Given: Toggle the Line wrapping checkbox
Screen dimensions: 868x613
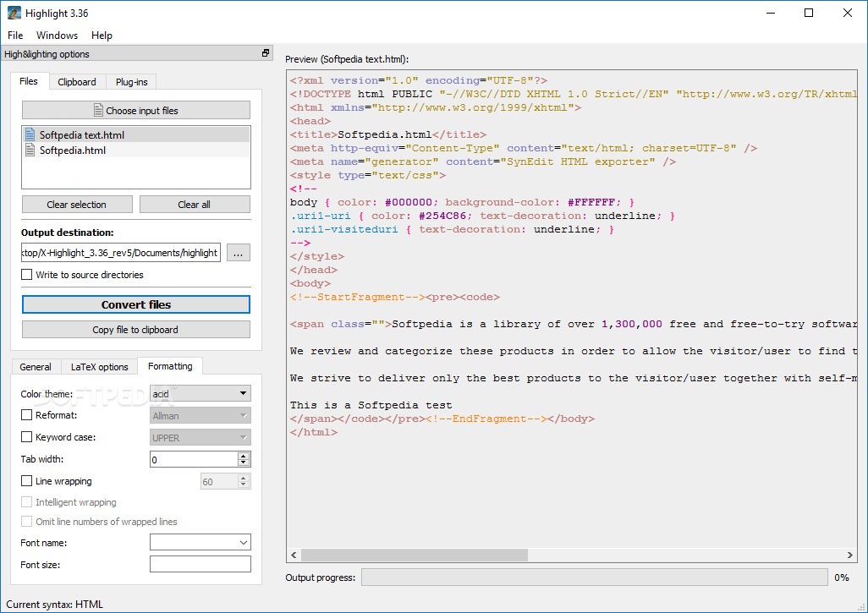Looking at the screenshot, I should coord(26,481).
